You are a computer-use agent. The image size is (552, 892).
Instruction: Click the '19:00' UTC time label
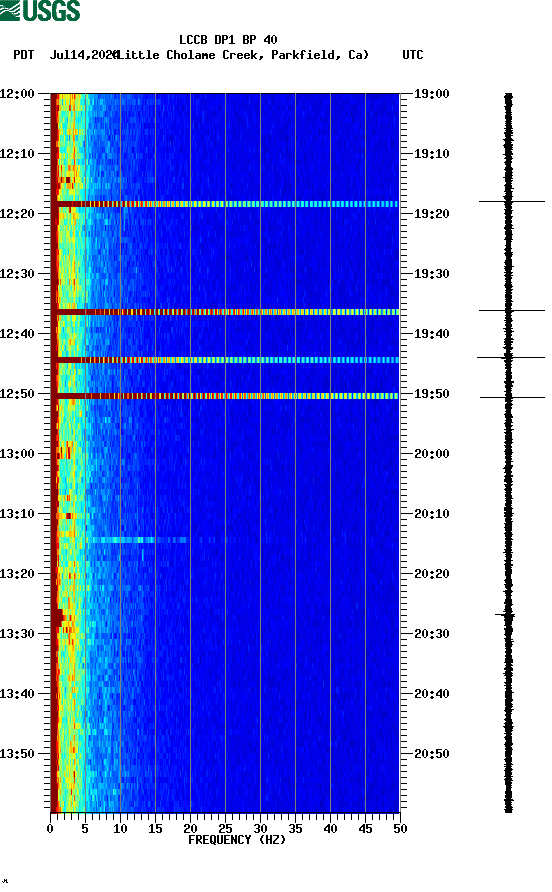click(x=431, y=93)
